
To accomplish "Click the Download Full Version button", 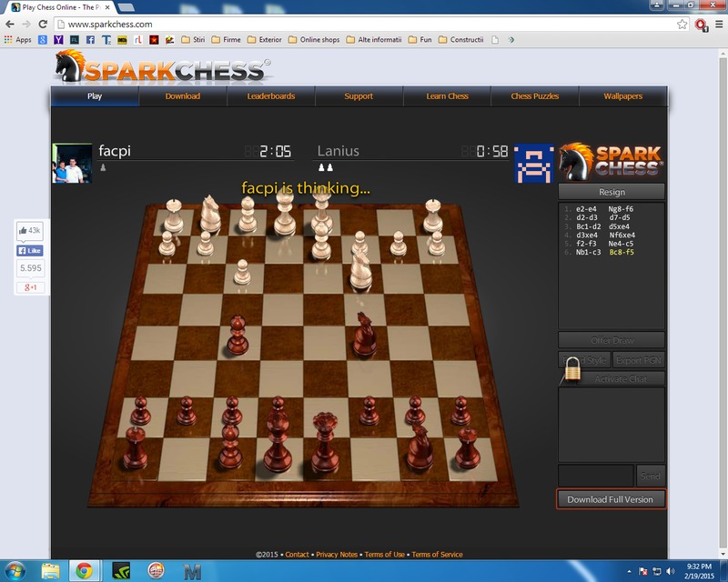I will coord(611,499).
